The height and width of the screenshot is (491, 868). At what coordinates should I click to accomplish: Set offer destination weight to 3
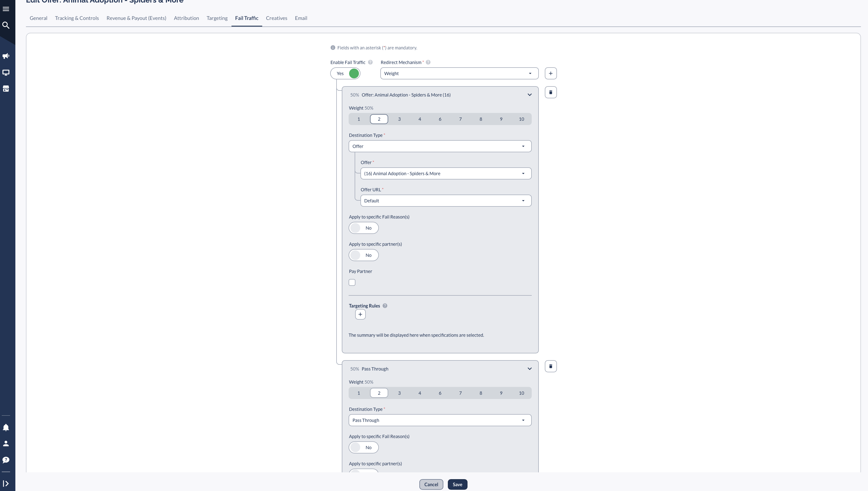click(399, 119)
